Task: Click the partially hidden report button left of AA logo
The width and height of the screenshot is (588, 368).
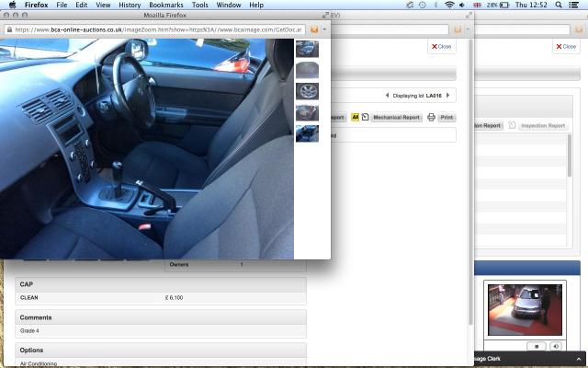Action: pyautogui.click(x=338, y=118)
